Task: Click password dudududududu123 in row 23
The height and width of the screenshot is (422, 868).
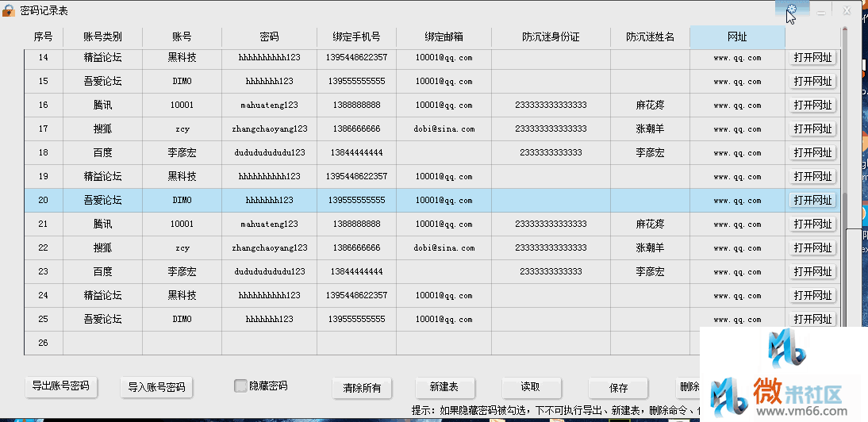Action: coord(269,271)
